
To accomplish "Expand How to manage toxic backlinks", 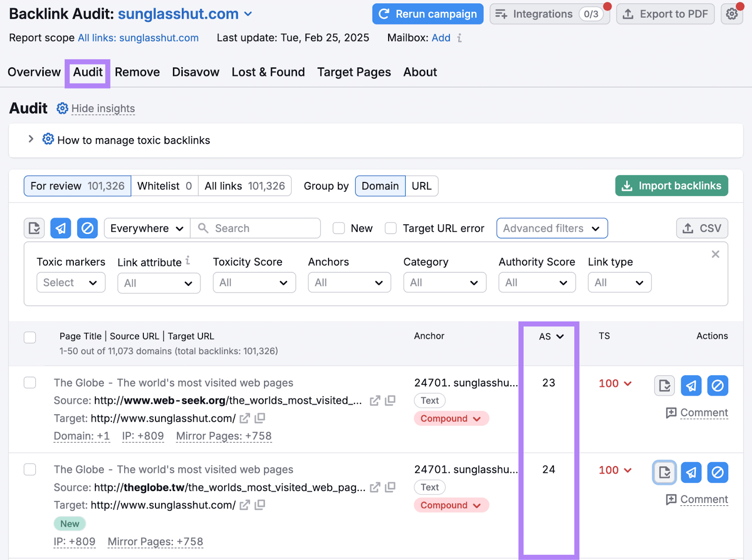I will click(x=31, y=139).
